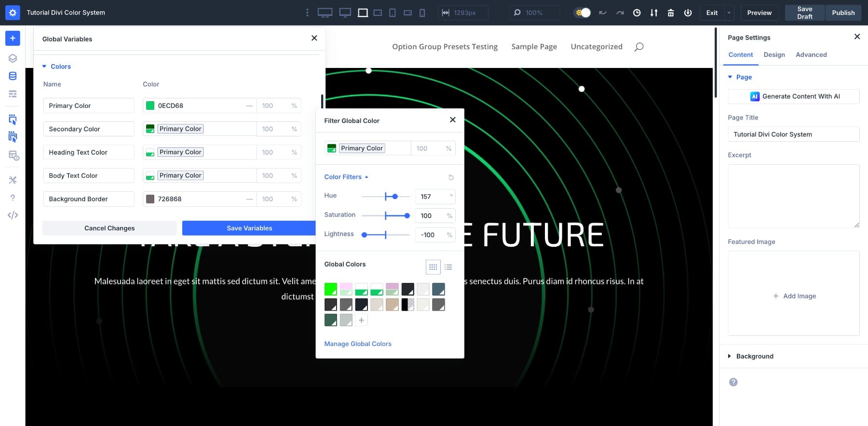
Task: Click the code brackets icon in sidebar
Action: point(13,215)
